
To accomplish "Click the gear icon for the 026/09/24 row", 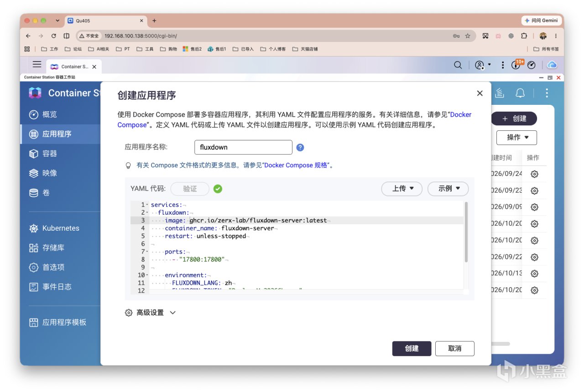I will [x=535, y=174].
